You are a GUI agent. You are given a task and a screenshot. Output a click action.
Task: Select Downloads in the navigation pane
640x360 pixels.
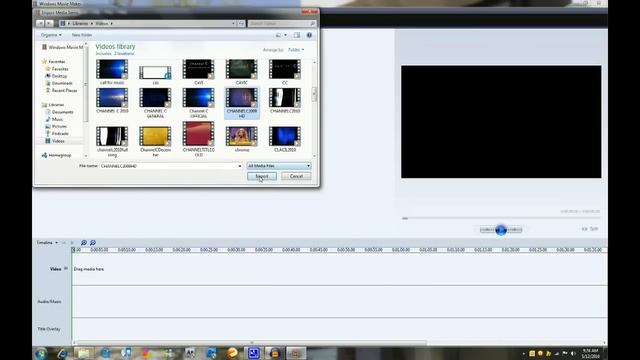pos(59,83)
